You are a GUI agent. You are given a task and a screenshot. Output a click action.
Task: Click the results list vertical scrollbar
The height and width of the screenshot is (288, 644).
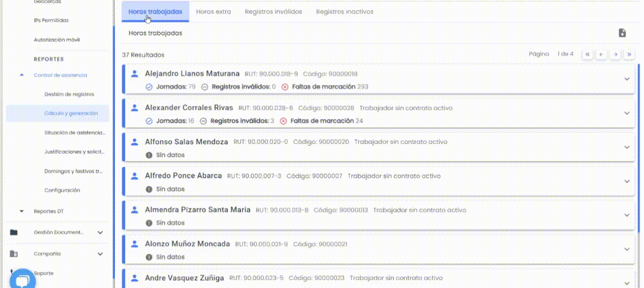click(x=638, y=148)
